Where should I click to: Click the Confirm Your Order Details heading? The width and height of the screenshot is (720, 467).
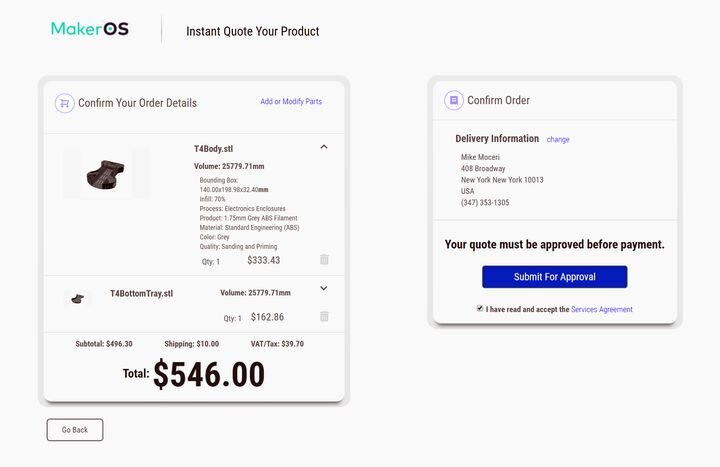click(x=137, y=103)
